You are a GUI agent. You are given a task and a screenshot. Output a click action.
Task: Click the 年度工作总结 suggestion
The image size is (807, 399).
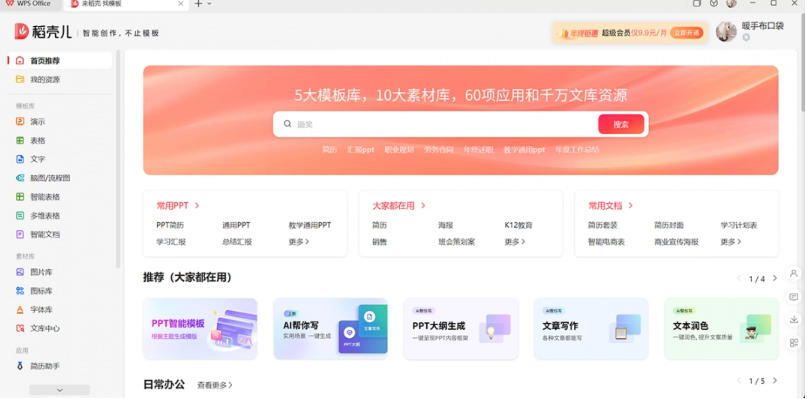click(x=577, y=150)
